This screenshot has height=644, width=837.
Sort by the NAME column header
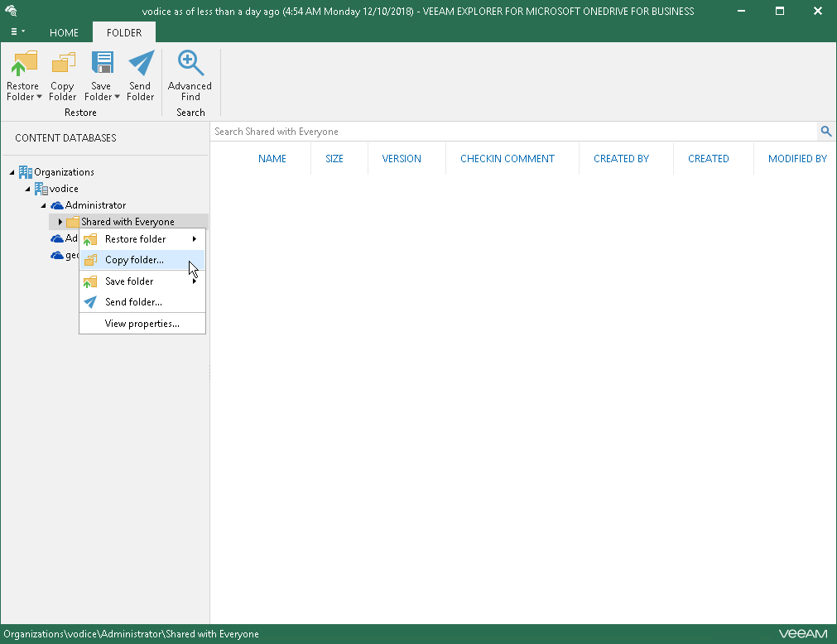pyautogui.click(x=272, y=158)
